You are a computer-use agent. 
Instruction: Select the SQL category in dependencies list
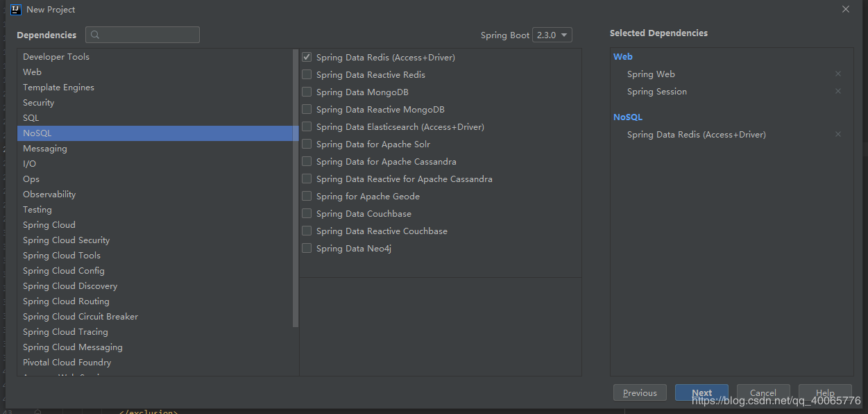(31, 118)
